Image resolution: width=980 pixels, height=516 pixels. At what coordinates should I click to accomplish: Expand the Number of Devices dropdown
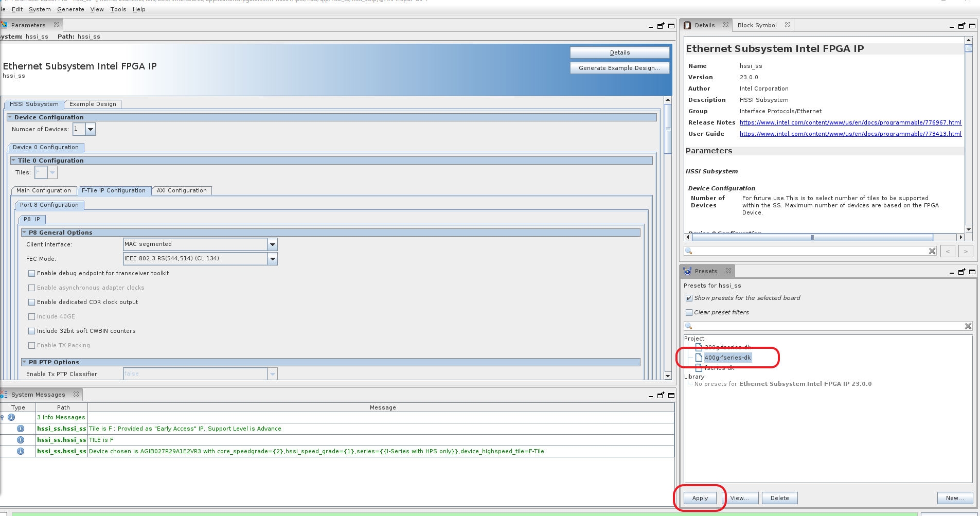coord(91,129)
